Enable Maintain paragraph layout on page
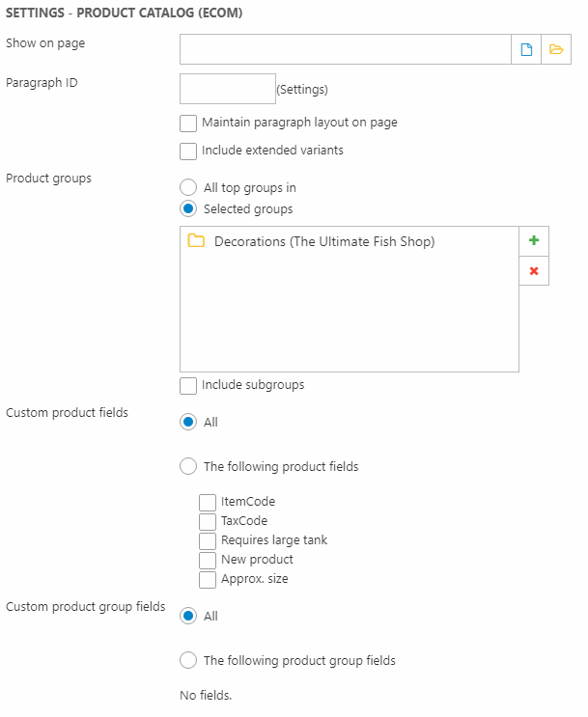The height and width of the screenshot is (717, 588). (x=189, y=124)
